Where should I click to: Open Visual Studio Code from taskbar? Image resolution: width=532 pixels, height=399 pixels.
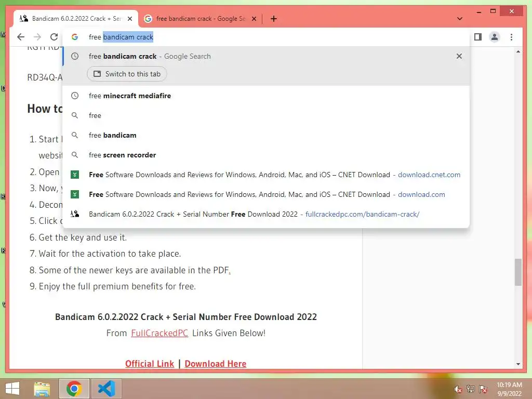107,389
